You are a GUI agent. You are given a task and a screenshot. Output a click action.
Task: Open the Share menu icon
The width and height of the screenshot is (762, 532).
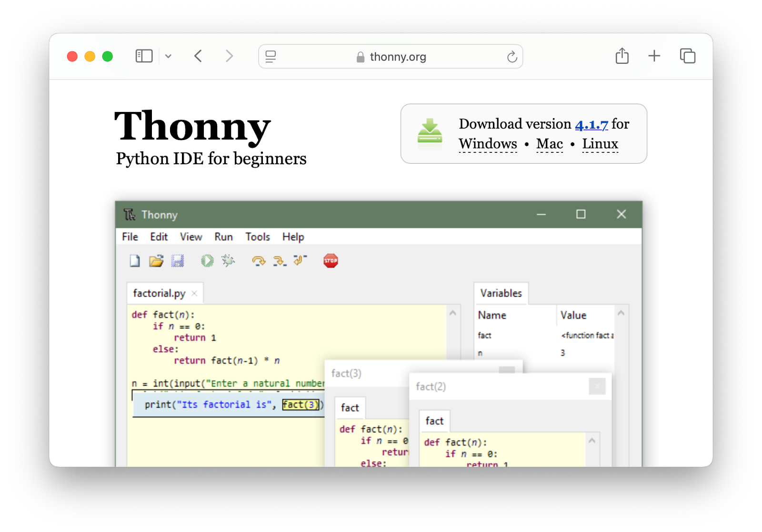[622, 56]
